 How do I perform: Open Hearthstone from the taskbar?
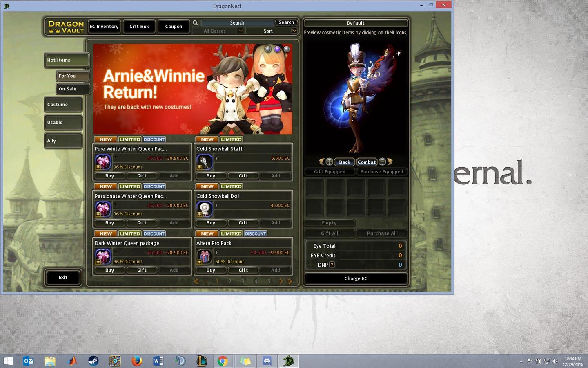pos(115,361)
